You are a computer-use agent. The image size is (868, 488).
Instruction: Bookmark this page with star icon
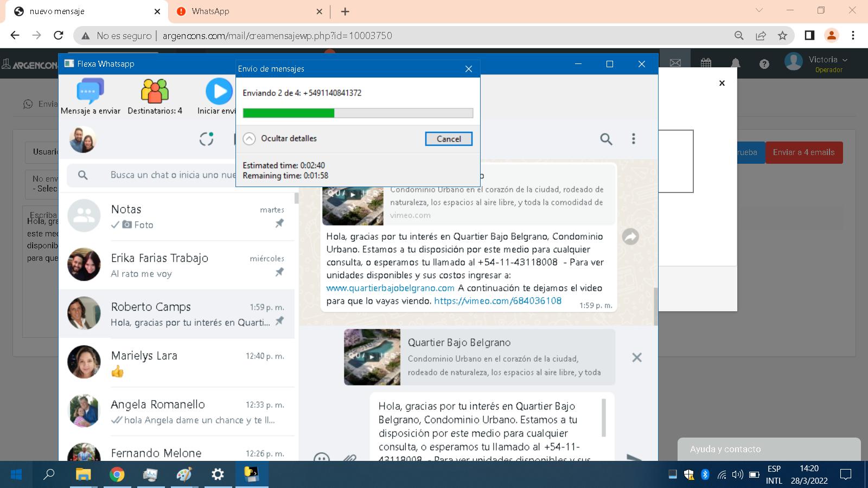(782, 35)
